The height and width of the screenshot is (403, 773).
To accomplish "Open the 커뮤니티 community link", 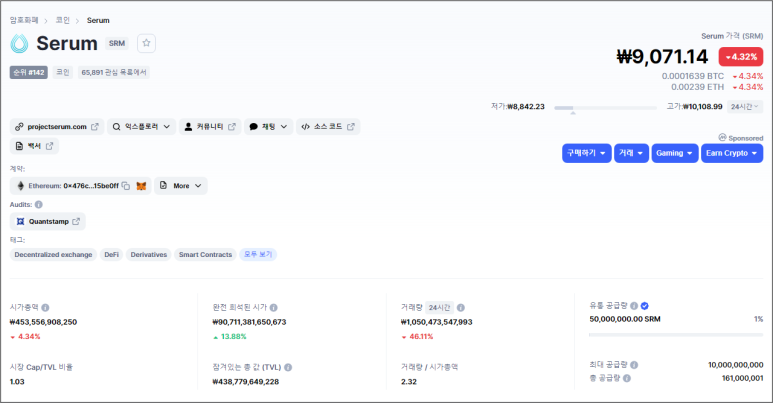I will coord(210,127).
